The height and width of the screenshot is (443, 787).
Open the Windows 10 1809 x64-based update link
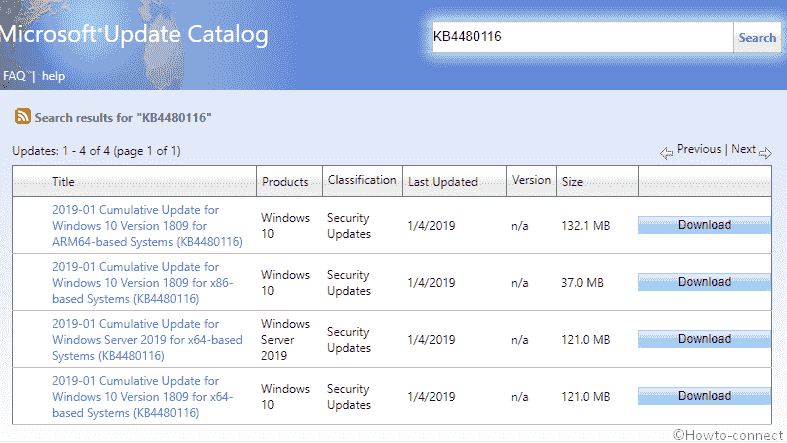click(x=143, y=397)
